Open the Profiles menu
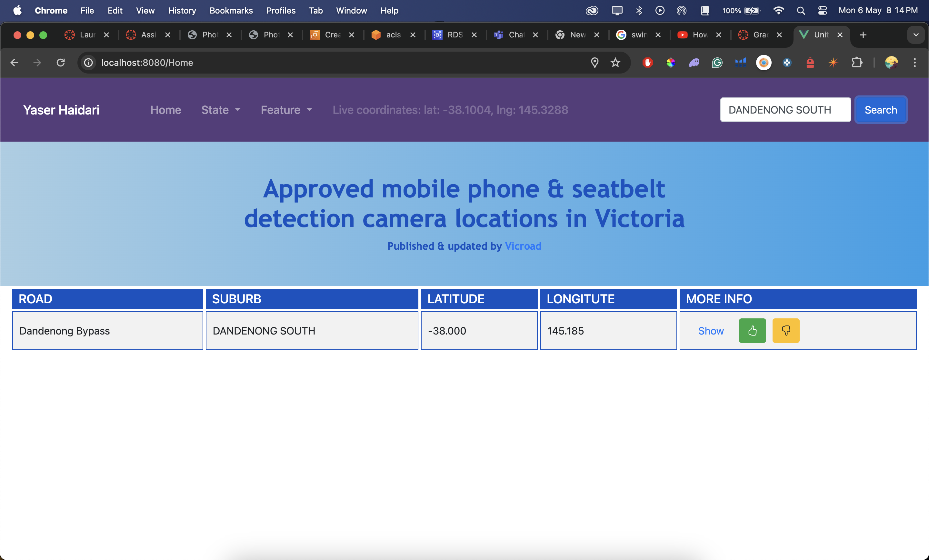This screenshot has width=929, height=560. click(x=281, y=11)
